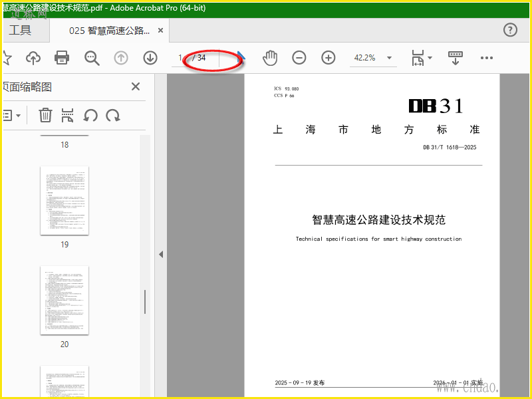
Task: Click the CCS P 66 text
Action: [x=284, y=96]
